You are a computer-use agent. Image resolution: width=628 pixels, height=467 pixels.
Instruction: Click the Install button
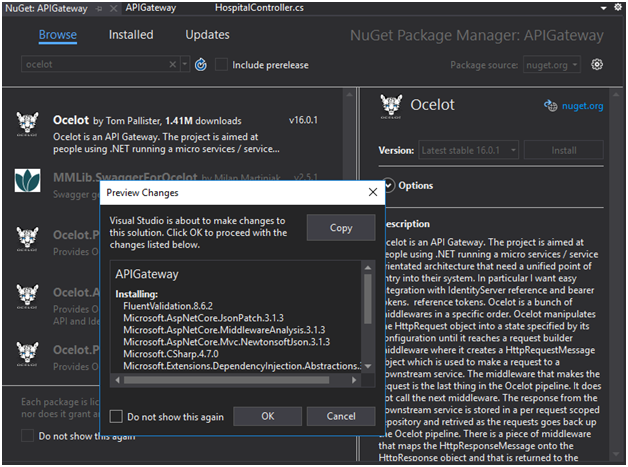pos(564,150)
